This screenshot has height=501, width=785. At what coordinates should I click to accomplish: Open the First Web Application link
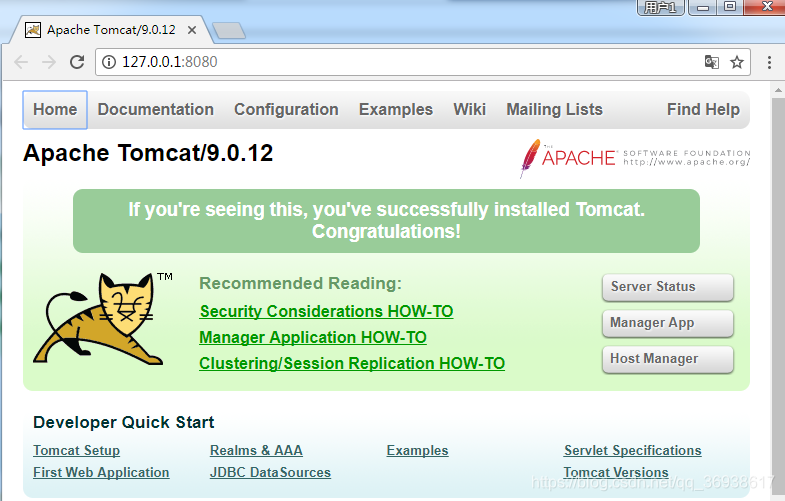point(101,472)
